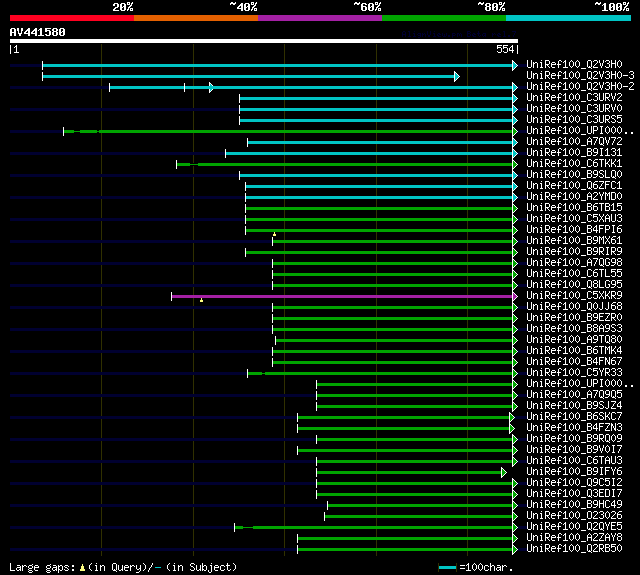Viewport: 640px width, 575px height.
Task: Click the UniRef100_B9IFY6 label
Action: (x=574, y=472)
